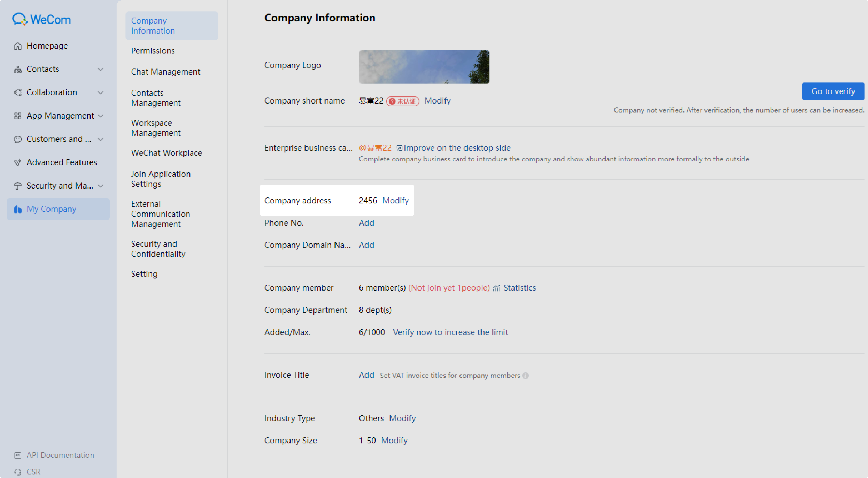Viewport: 868px width, 478px height.
Task: Expand the Contacts menu chevron
Action: (x=100, y=69)
